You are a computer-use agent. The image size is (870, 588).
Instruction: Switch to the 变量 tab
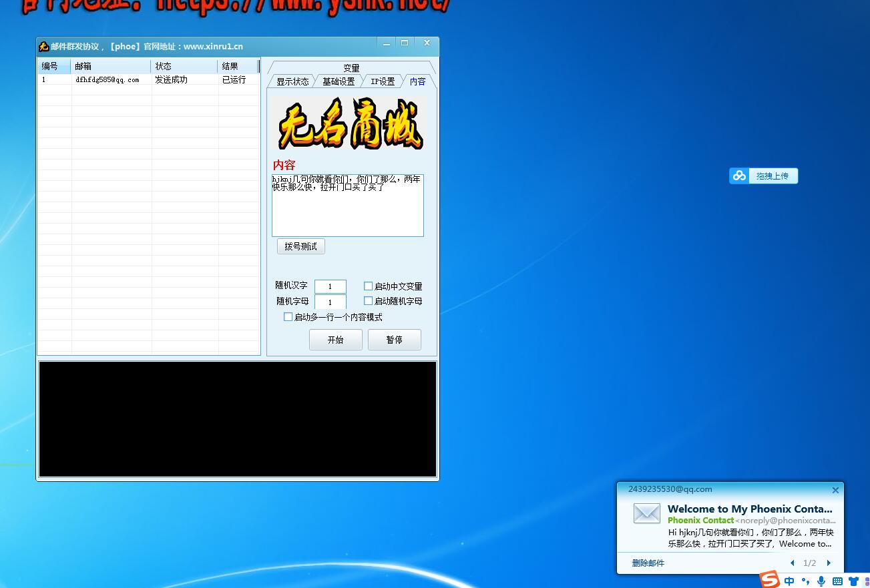coord(351,68)
